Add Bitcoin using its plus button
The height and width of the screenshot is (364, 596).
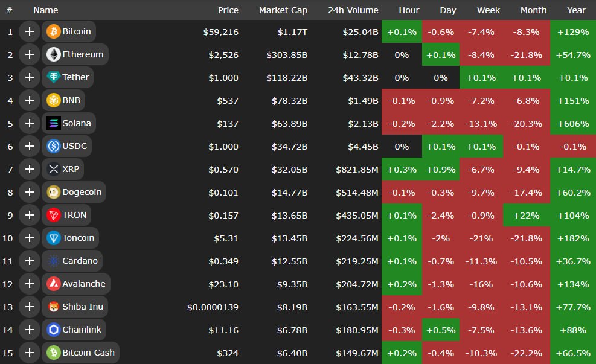[29, 31]
